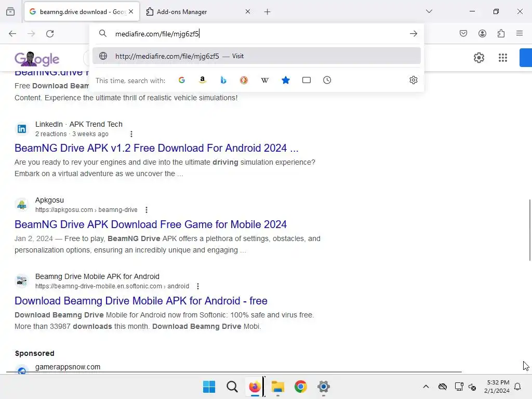Open the Firefox application menu

point(520,33)
